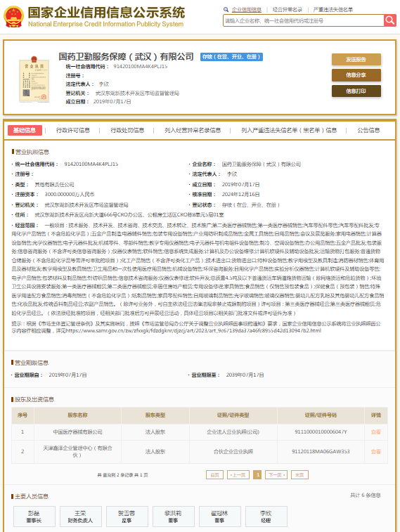Click the 信息打印 button
This screenshot has width=400, height=532.
click(x=356, y=91)
